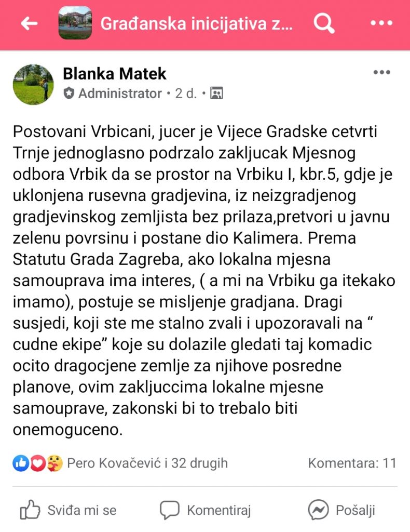
Task: Open the "Komentara: 11" comments count
Action: click(352, 463)
